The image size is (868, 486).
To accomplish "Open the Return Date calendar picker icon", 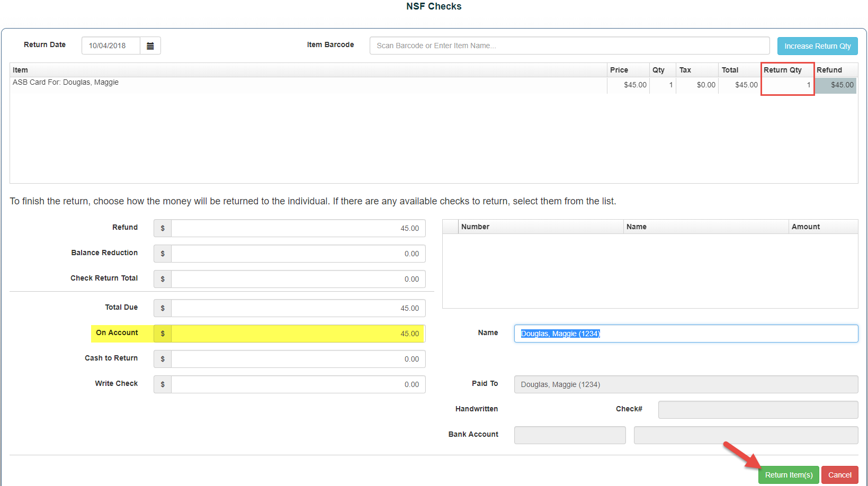I will (x=150, y=46).
